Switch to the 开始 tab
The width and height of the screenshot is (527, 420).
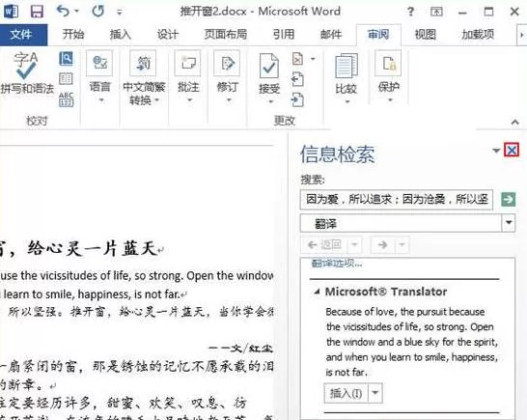73,35
